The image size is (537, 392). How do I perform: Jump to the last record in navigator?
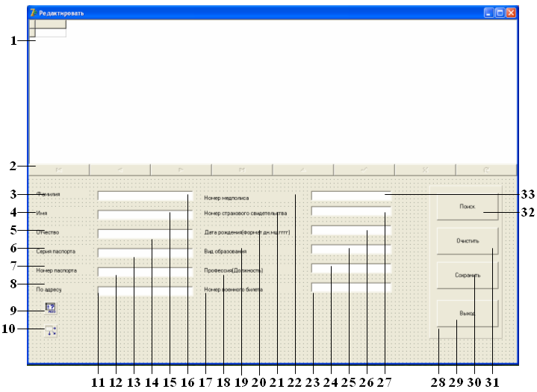point(242,169)
